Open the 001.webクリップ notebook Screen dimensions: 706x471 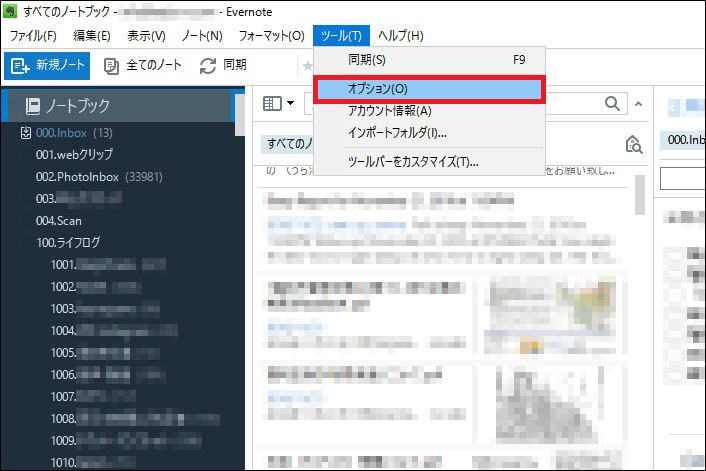74,155
